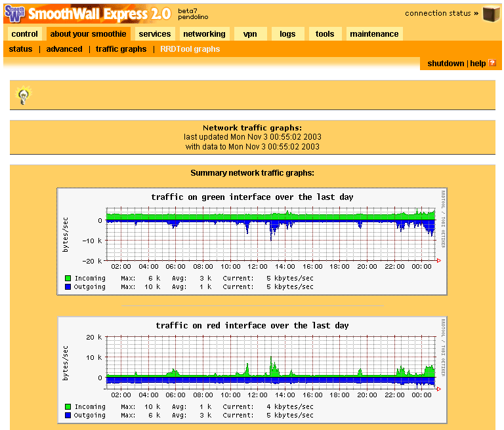The width and height of the screenshot is (504, 430).
Task: Click 'Max: 10 k' in green graph Outgoing row
Action: [140, 286]
